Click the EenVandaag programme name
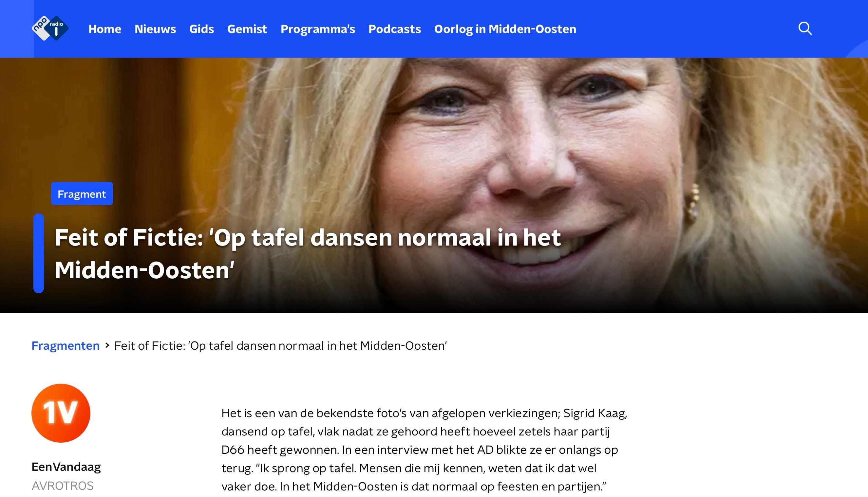Viewport: 868px width, 497px height. [66, 467]
